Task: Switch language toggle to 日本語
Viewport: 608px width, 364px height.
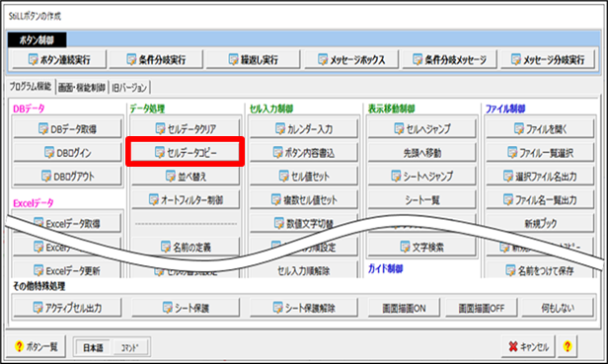Action: 93,347
